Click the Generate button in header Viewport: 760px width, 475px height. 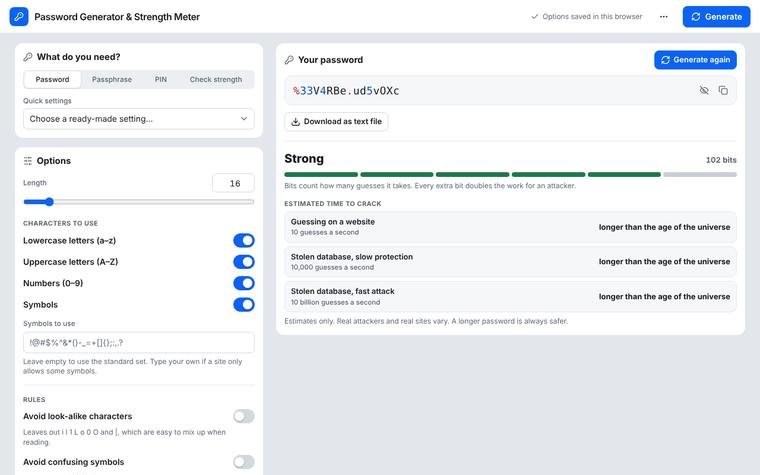pyautogui.click(x=716, y=16)
